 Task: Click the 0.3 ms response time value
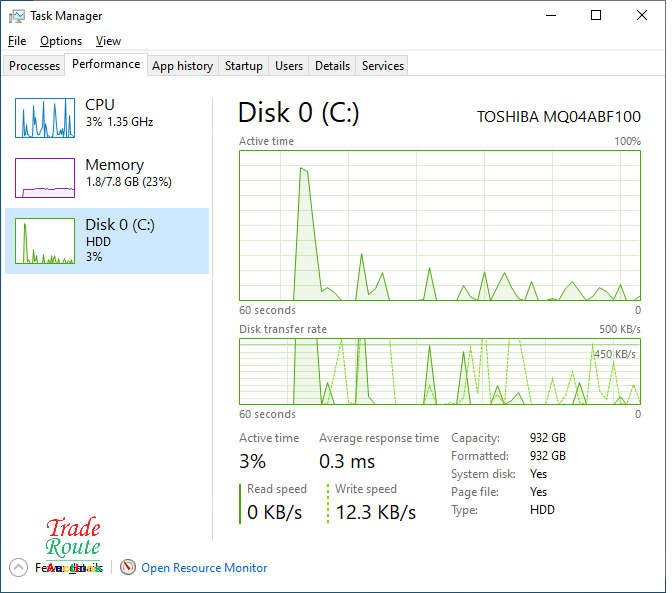347,461
